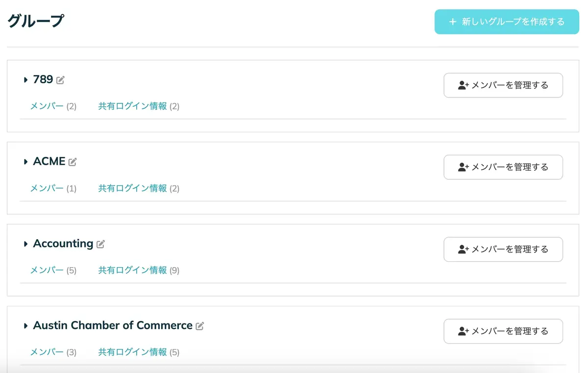Open the メンバー link under 789
The image size is (588, 373).
tap(47, 106)
